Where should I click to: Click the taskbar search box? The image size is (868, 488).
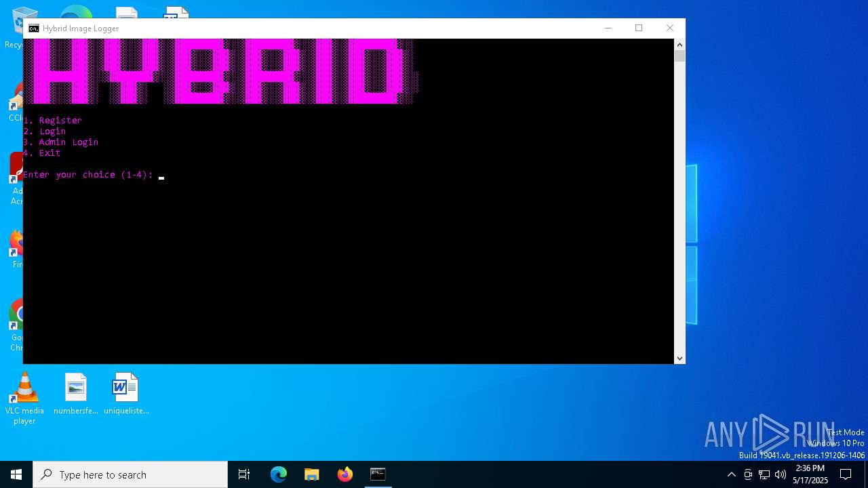click(x=130, y=474)
